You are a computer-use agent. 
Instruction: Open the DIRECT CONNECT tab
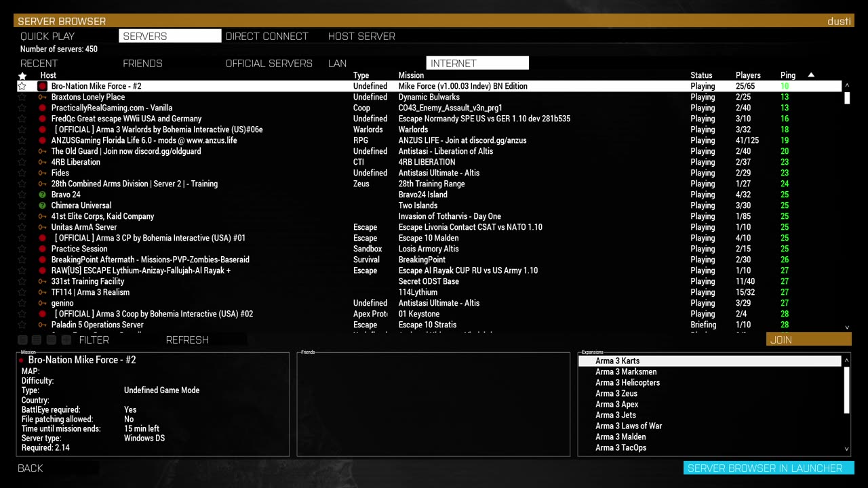pos(267,36)
